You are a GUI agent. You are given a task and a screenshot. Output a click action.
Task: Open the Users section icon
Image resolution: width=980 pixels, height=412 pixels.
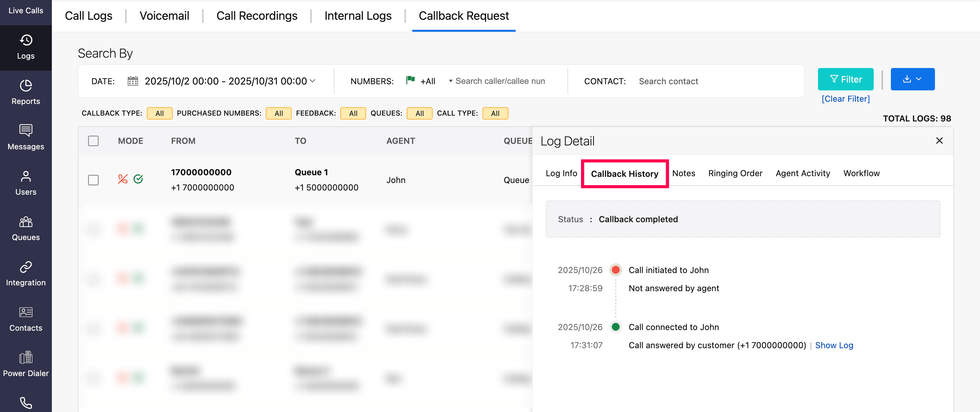pos(26,176)
